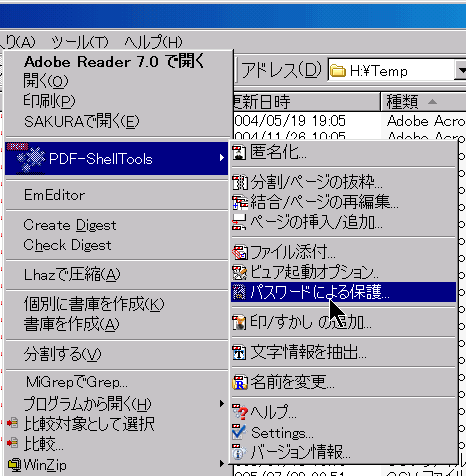Expand the プログラムから開く submenu arrow
The height and width of the screenshot is (476, 466).
pyautogui.click(x=222, y=404)
